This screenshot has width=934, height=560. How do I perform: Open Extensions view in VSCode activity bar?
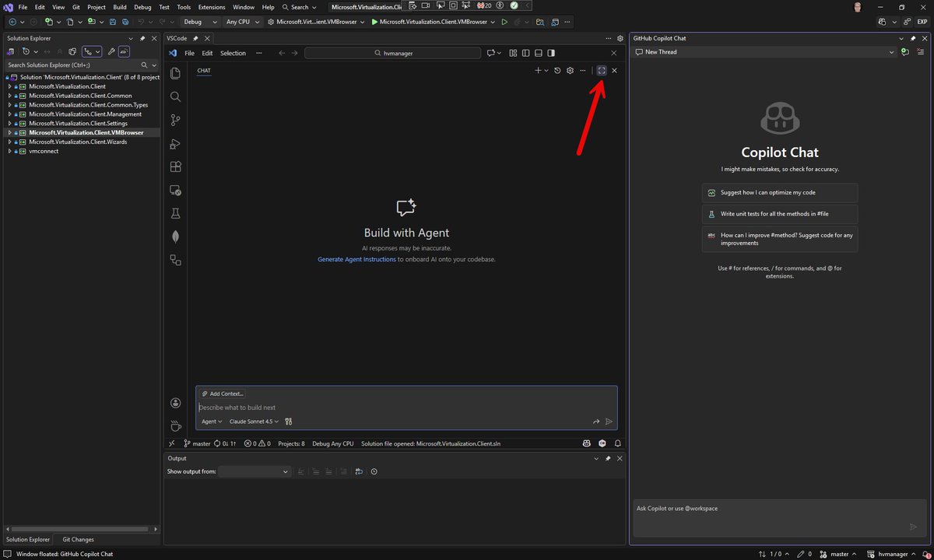(176, 166)
